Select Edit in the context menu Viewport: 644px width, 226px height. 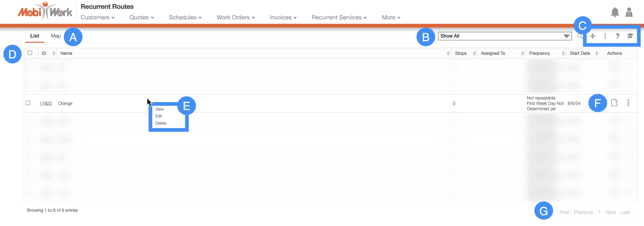click(x=158, y=116)
